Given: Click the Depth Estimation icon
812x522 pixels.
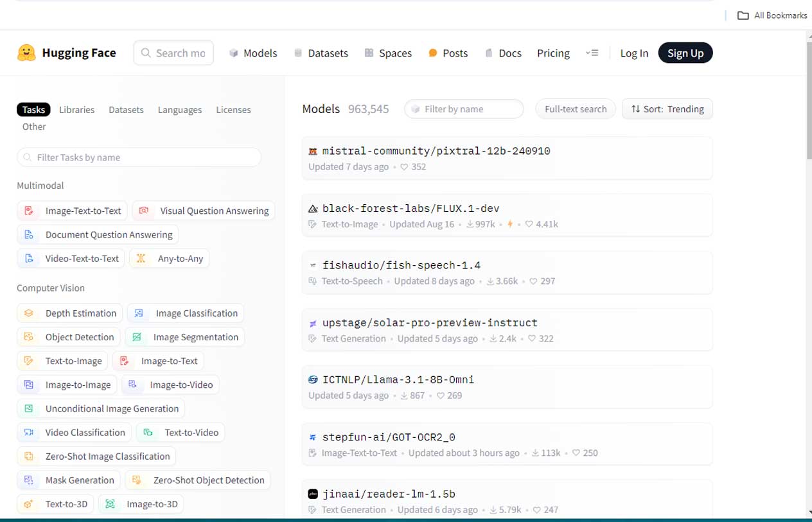Looking at the screenshot, I should 29,313.
